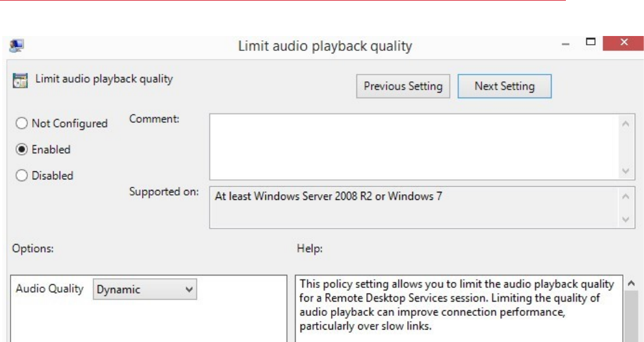Click the Next Setting button
Image resolution: width=644 pixels, height=342 pixels.
click(x=505, y=86)
